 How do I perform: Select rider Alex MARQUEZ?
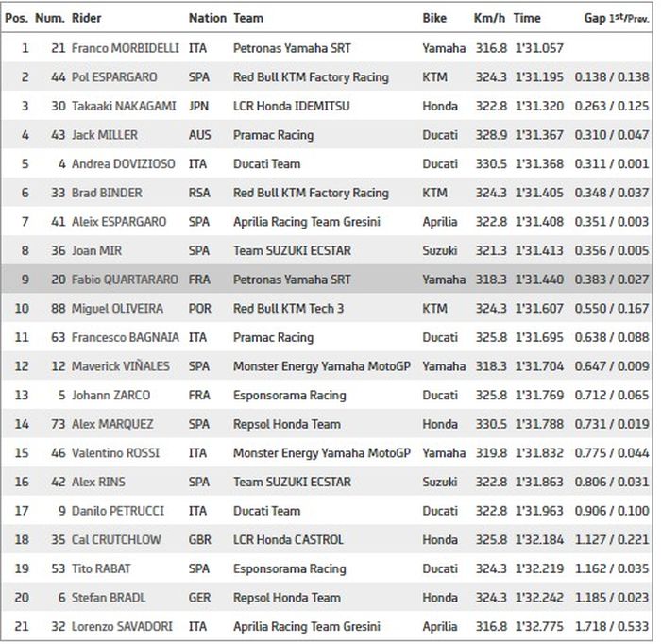pos(112,424)
